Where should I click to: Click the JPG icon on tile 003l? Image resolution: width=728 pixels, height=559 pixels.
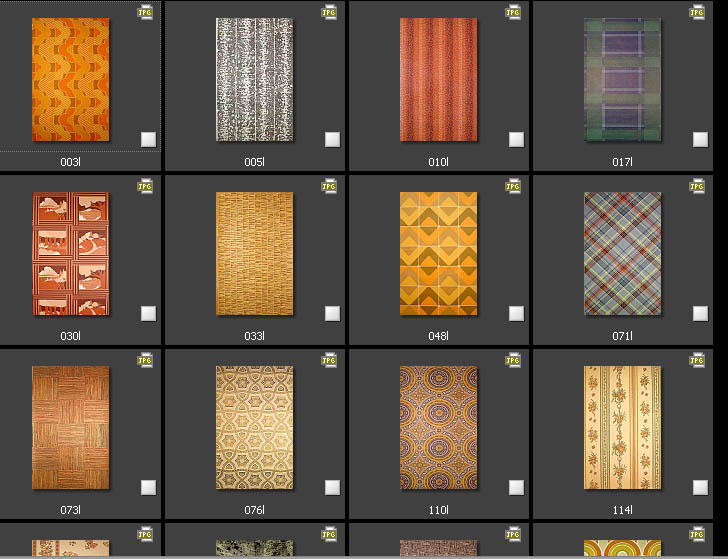tap(145, 12)
